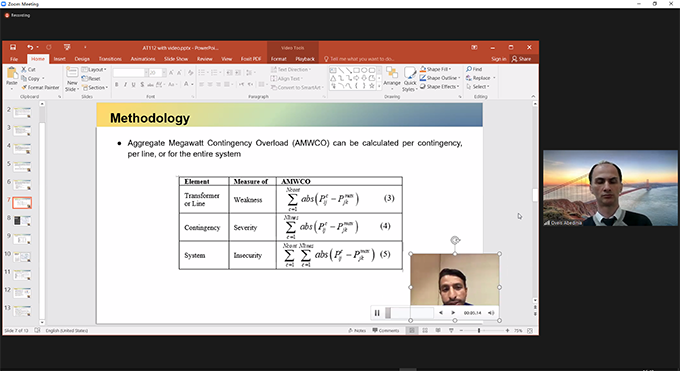This screenshot has height=371, width=680.
Task: Switch to the Insert ribbon tab
Action: 60,59
